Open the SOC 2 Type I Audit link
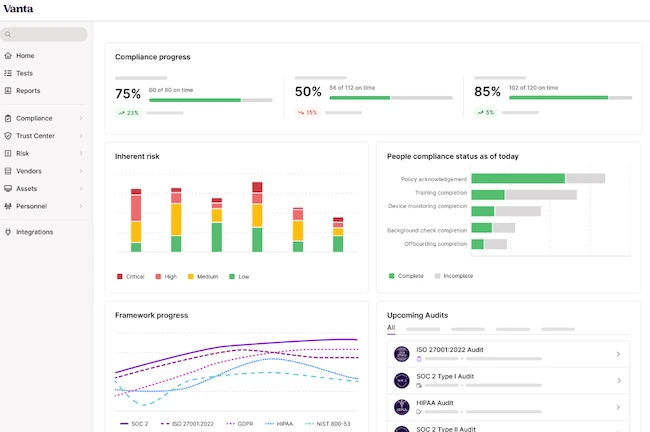The width and height of the screenshot is (650, 432). [x=445, y=376]
